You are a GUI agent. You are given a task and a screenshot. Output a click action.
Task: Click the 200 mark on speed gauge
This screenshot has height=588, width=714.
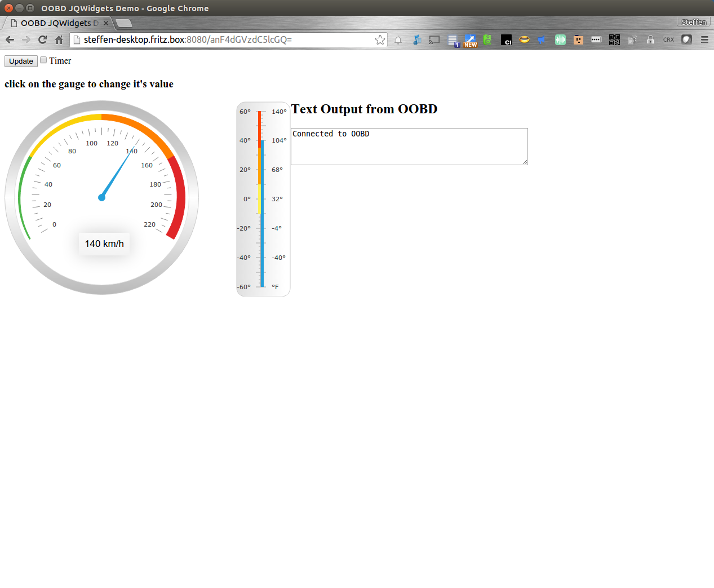[x=156, y=205]
